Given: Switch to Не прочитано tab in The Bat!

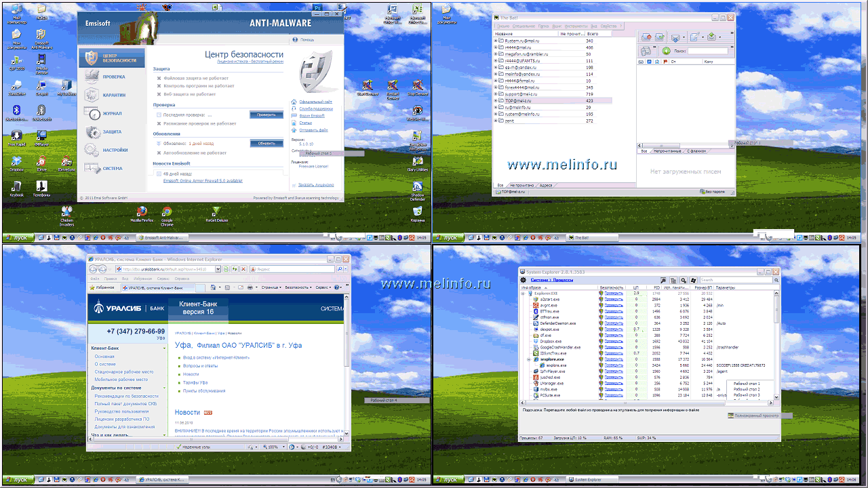Looking at the screenshot, I should pyautogui.click(x=521, y=185).
